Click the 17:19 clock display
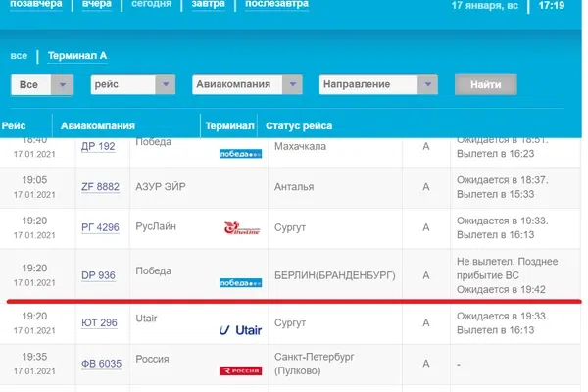Screen dimensions: 588x392 [551, 5]
